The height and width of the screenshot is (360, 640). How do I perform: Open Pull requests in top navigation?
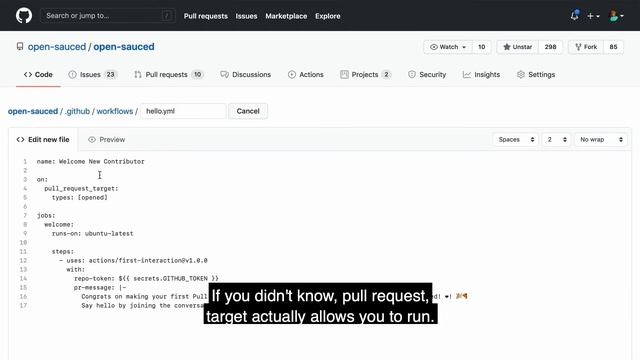[x=206, y=16]
